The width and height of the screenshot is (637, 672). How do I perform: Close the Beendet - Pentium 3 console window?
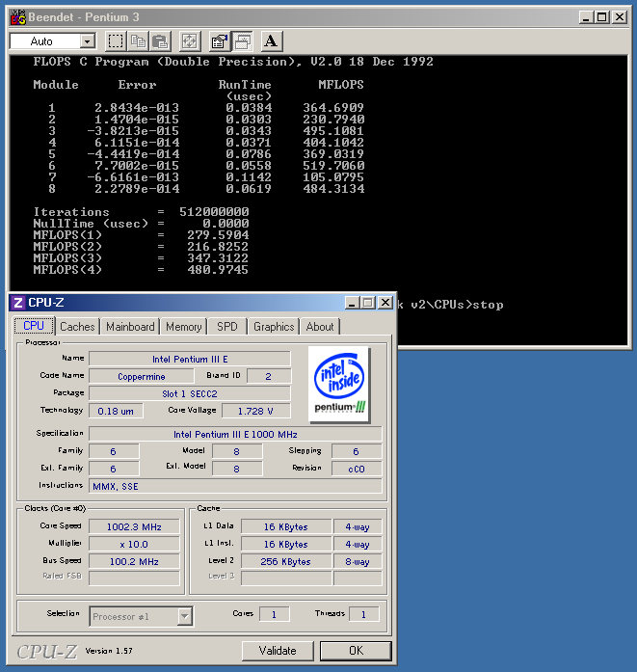click(x=620, y=17)
